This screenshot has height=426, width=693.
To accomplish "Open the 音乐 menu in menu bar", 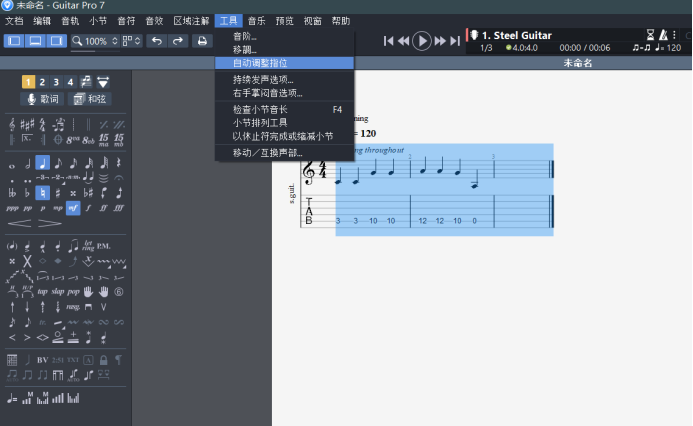I will tap(257, 20).
